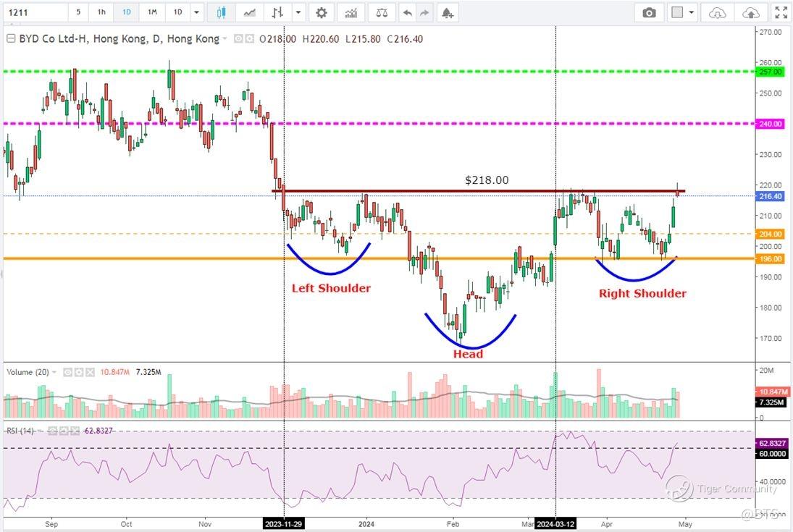Viewport: 793px width, 532px height.
Task: Click the 10.847M volume axis label
Action: (x=773, y=392)
